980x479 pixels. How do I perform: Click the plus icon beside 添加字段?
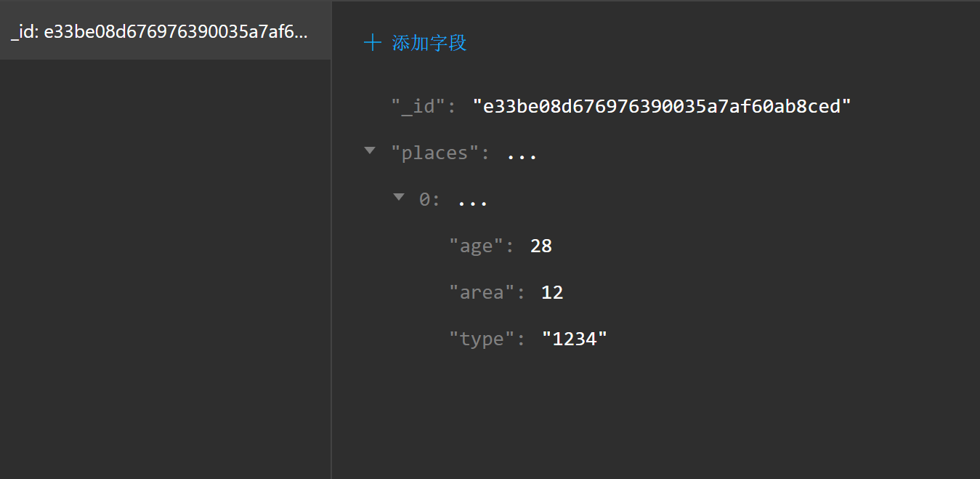[x=372, y=43]
